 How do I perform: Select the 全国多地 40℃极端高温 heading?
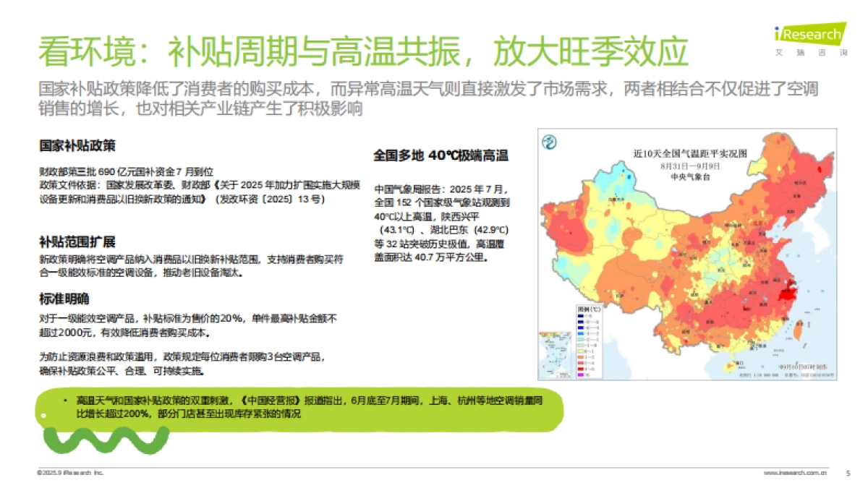(441, 153)
